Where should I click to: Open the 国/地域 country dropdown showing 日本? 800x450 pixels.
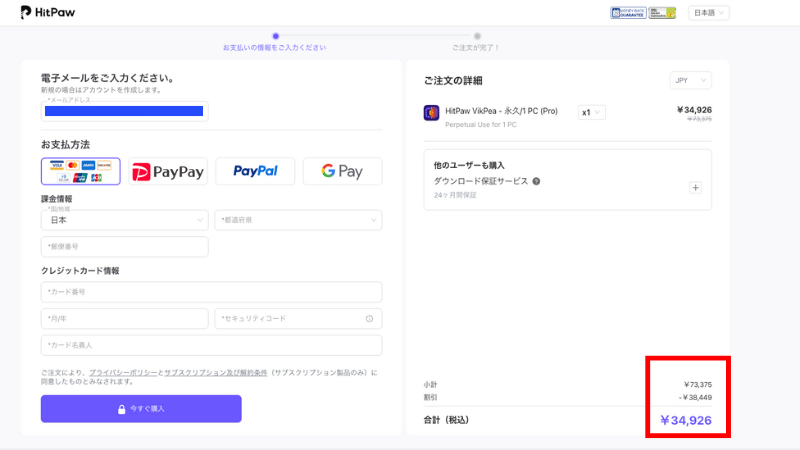tap(124, 220)
